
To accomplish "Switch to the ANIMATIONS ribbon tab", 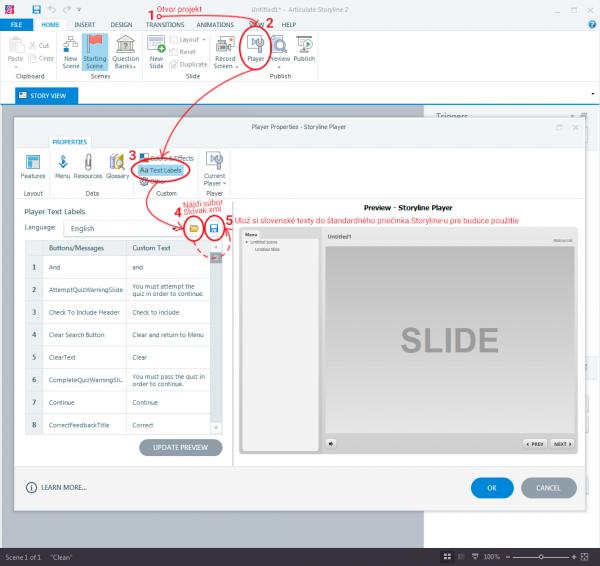I will 215,24.
